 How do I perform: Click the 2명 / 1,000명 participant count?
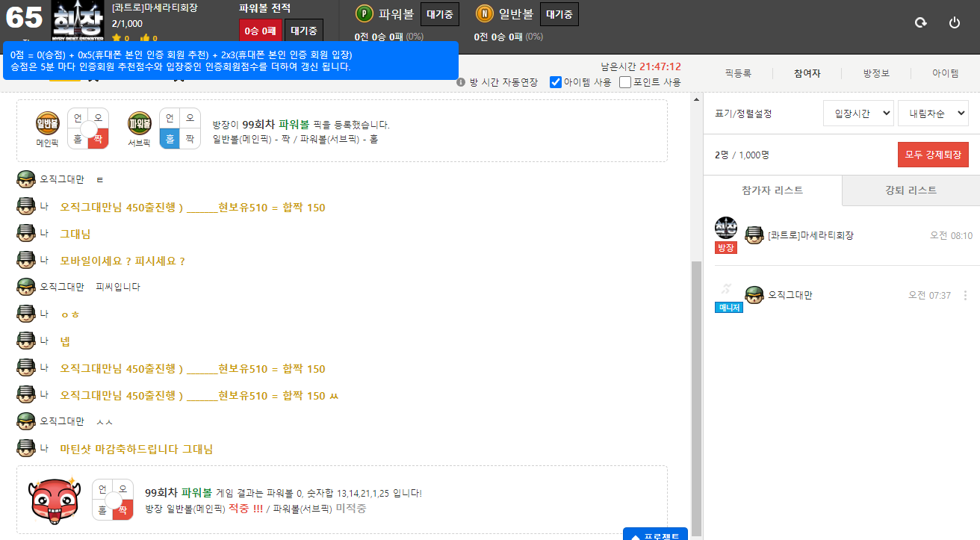tap(742, 155)
